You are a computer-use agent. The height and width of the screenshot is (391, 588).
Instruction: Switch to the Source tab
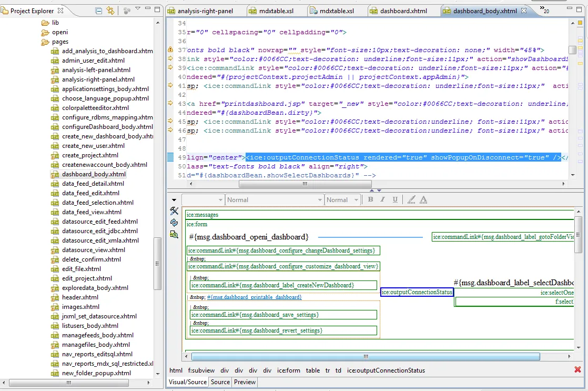point(220,382)
